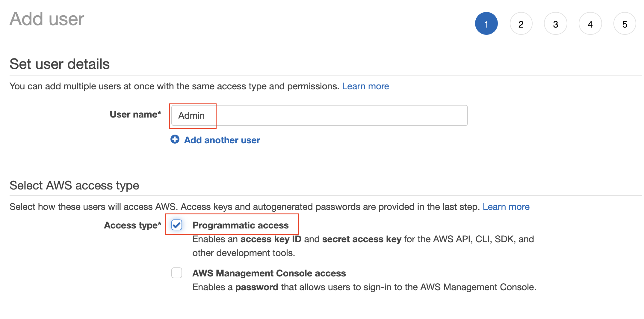Click the User name required field label
Screen dimensions: 644x319
(x=135, y=114)
